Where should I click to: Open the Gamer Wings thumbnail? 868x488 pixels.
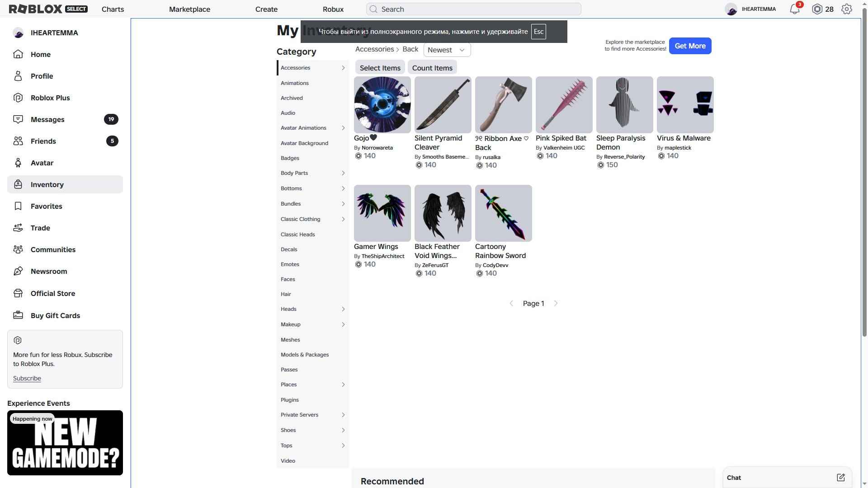(x=382, y=213)
